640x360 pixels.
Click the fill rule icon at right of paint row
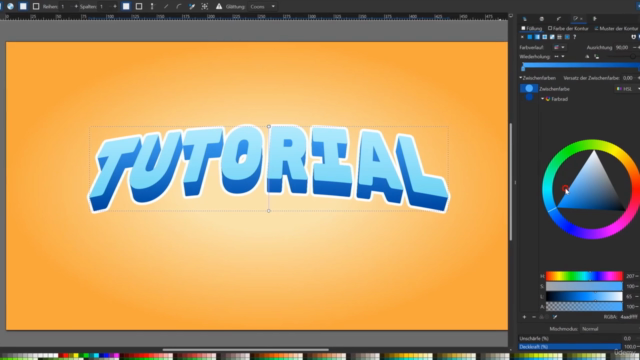[633, 37]
